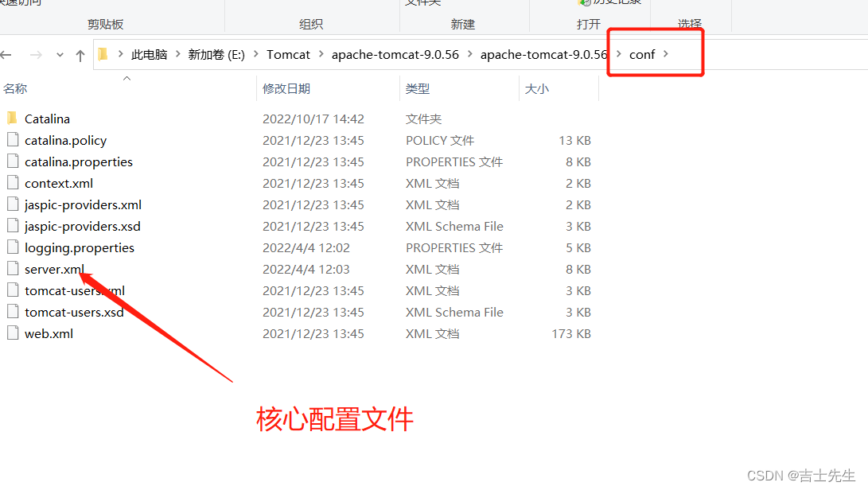Click the jaspic-providers.xsd file name
Image resolution: width=868 pixels, height=490 pixels.
(83, 227)
